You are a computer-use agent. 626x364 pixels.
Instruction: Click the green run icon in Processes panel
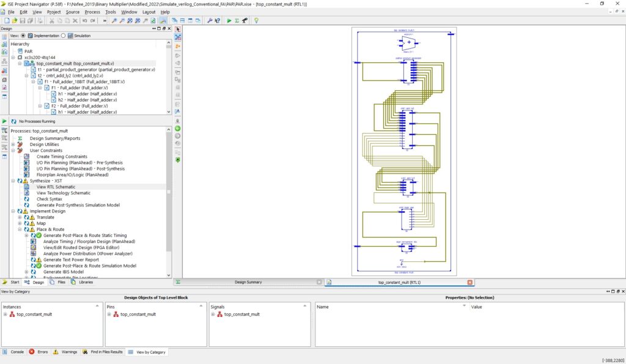tap(5, 122)
